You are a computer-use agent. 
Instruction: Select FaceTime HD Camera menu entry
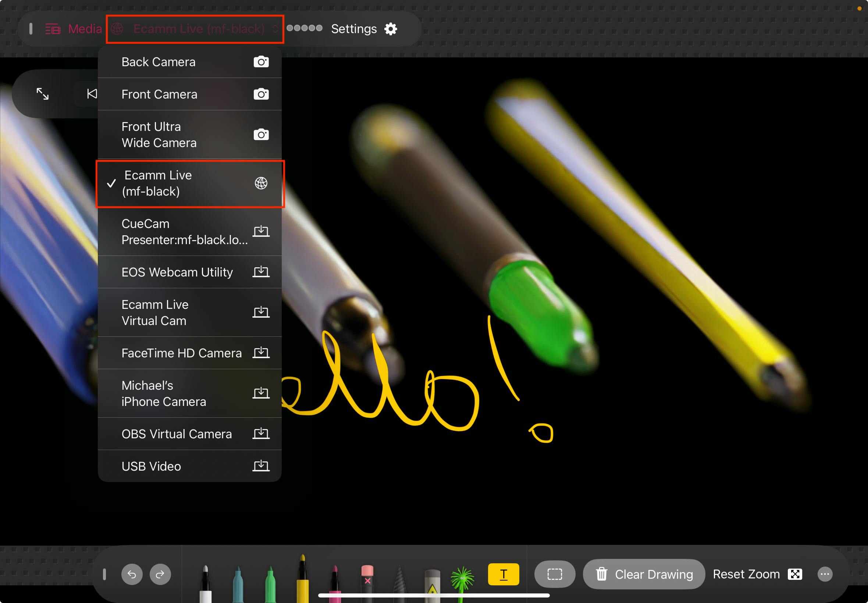pos(190,353)
